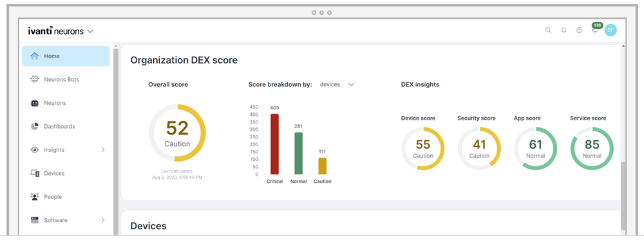Click the Neurons Bots robot icon

coord(35,79)
